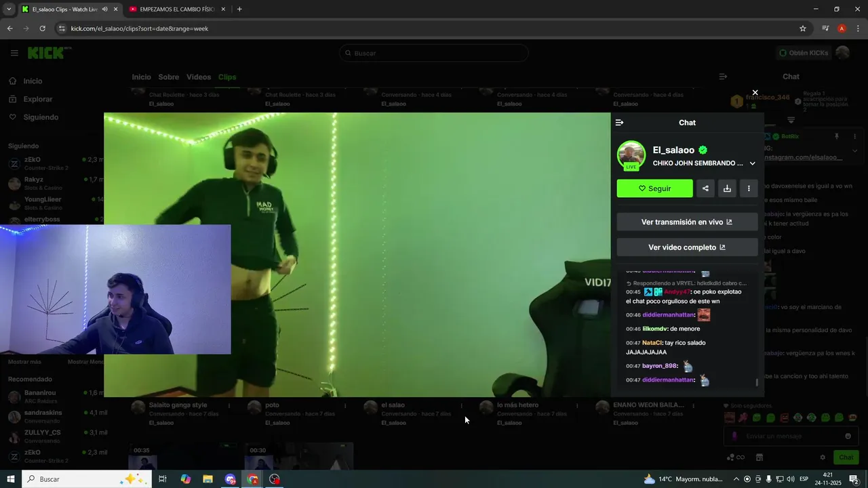Open Ver transmisión en vivo
The width and height of the screenshot is (868, 488).
(687, 222)
